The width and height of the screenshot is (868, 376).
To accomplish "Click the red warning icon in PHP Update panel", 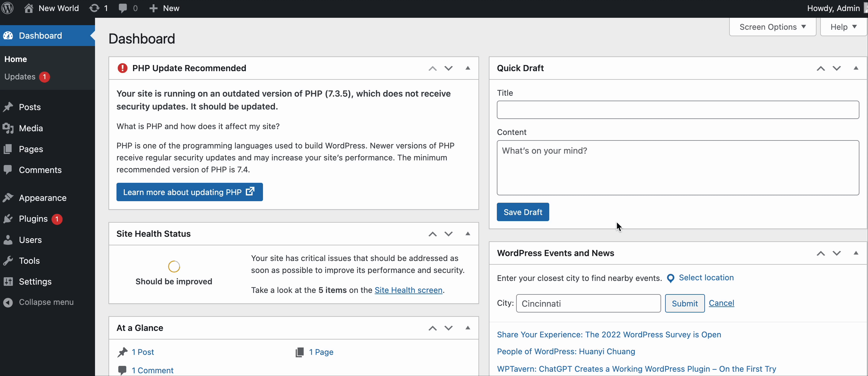I will pos(122,68).
